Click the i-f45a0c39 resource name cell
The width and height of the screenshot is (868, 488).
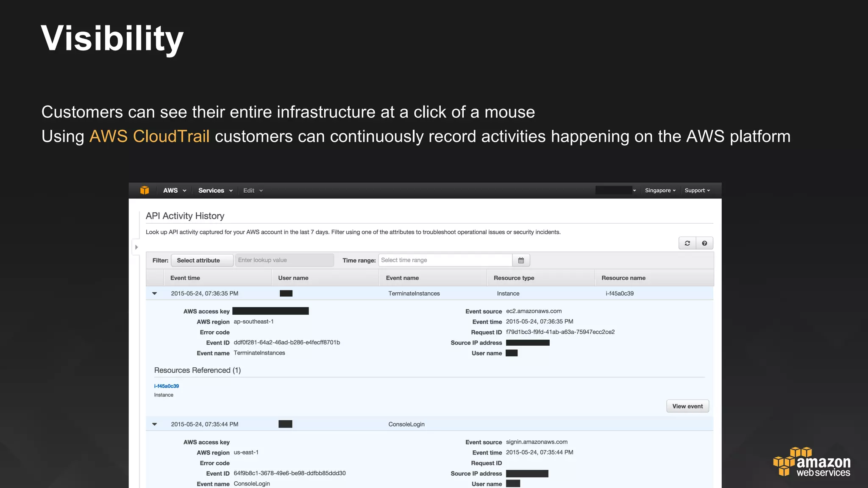[620, 294]
